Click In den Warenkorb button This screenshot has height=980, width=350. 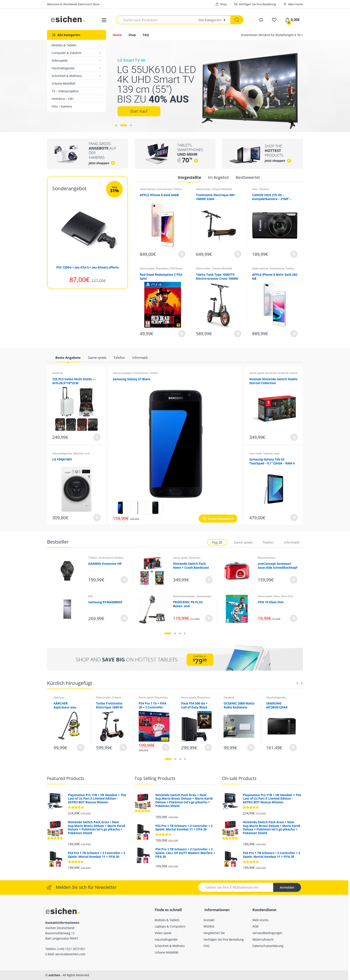[218, 518]
